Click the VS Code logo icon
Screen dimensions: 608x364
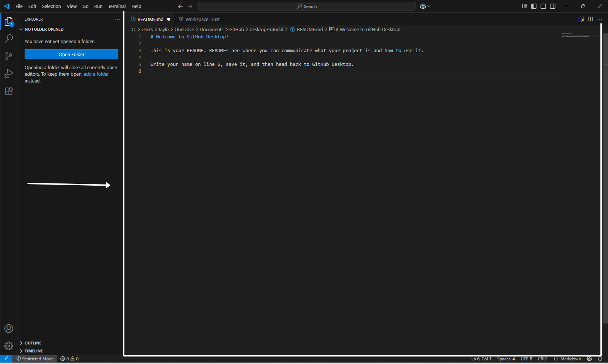7,6
